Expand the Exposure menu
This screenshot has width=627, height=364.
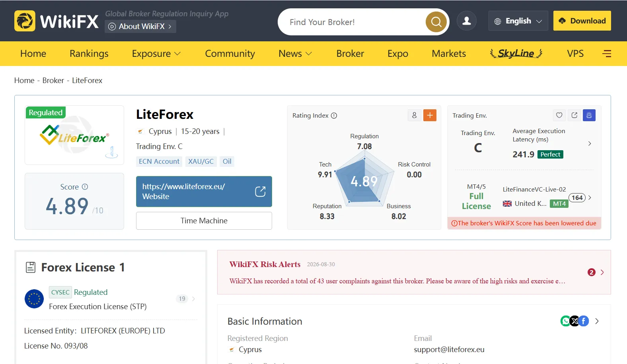coord(156,54)
